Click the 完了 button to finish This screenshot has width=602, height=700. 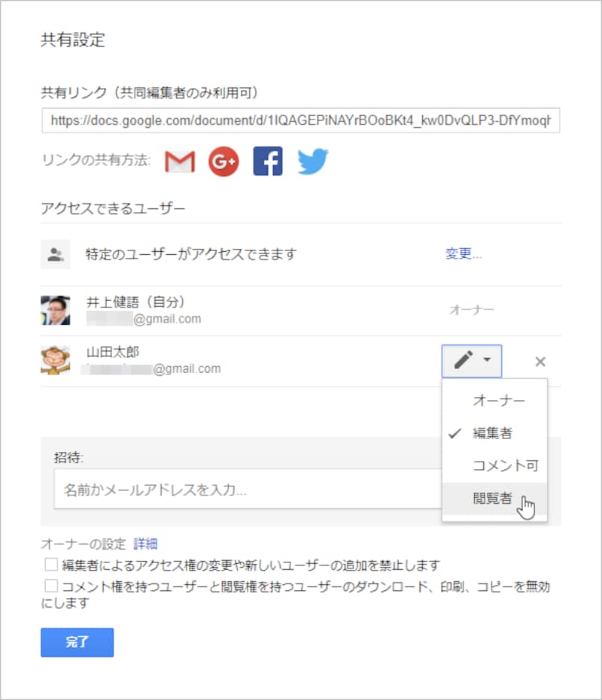76,642
